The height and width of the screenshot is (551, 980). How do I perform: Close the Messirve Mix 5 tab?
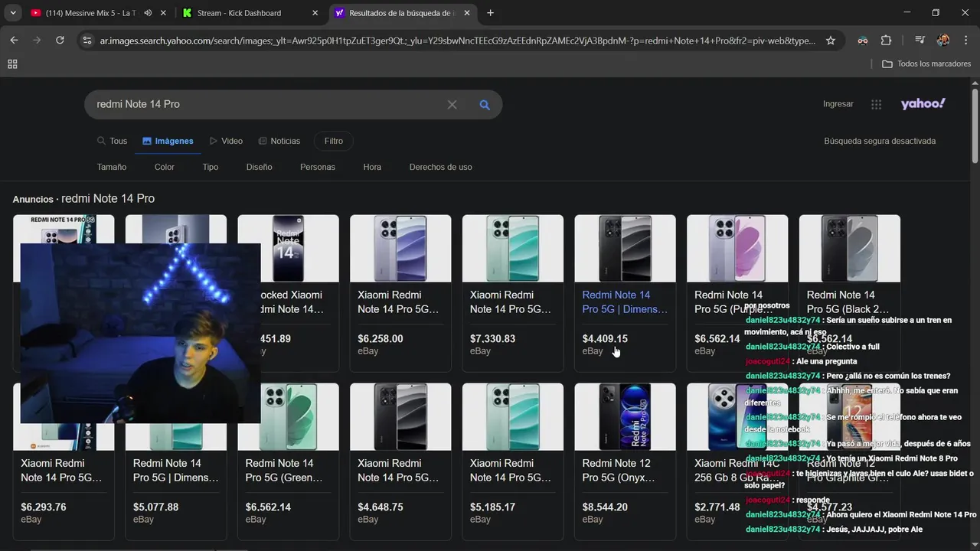tap(163, 13)
